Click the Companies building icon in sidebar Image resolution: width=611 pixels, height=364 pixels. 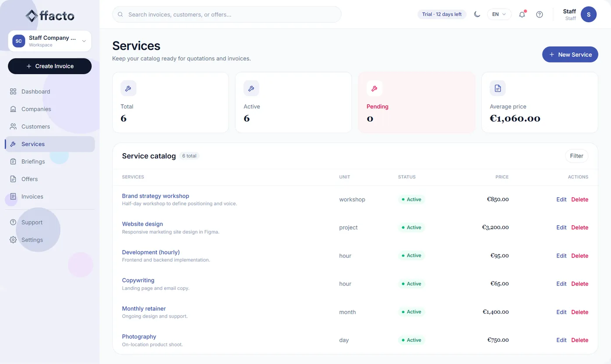(x=13, y=109)
